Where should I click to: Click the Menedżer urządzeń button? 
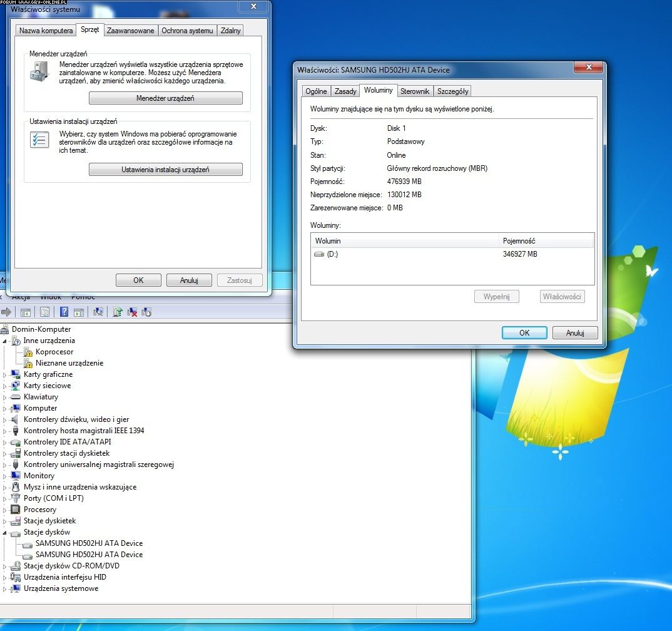point(165,98)
